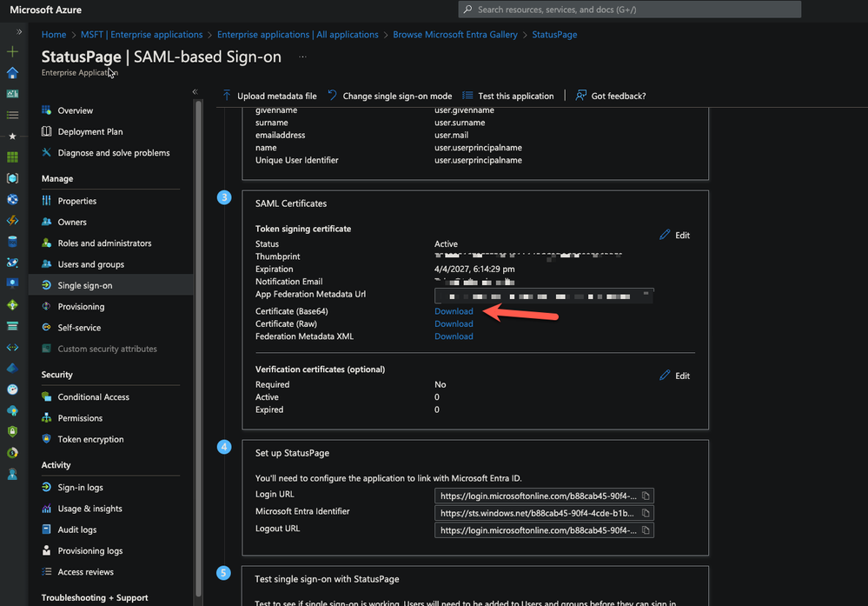Open Provisioning menu item

81,306
